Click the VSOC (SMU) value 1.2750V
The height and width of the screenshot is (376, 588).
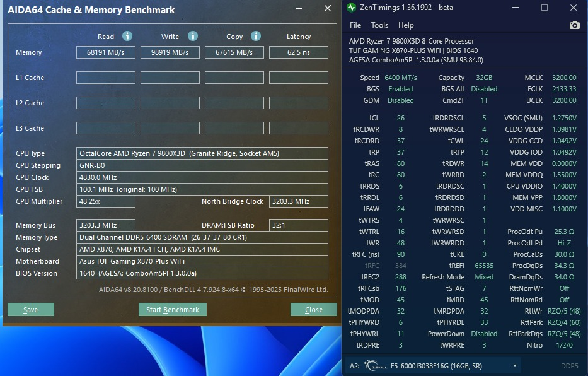tap(564, 118)
